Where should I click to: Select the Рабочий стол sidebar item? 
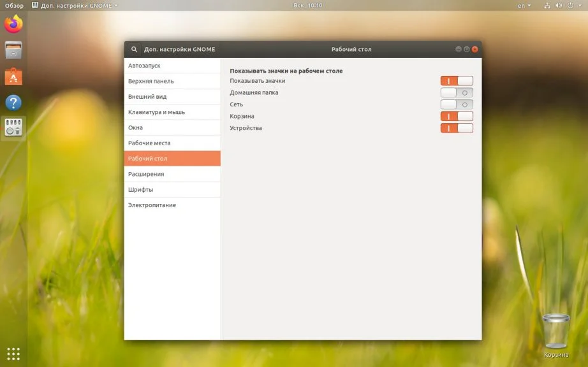tap(172, 159)
